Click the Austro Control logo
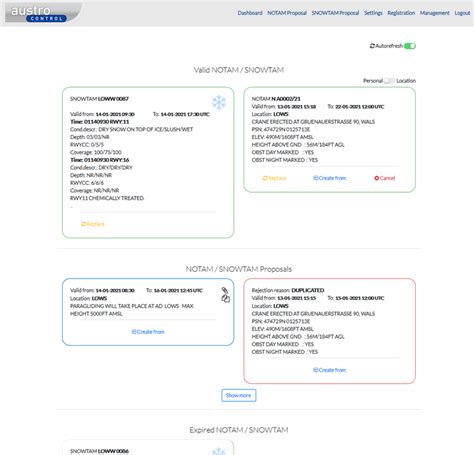 [43, 13]
